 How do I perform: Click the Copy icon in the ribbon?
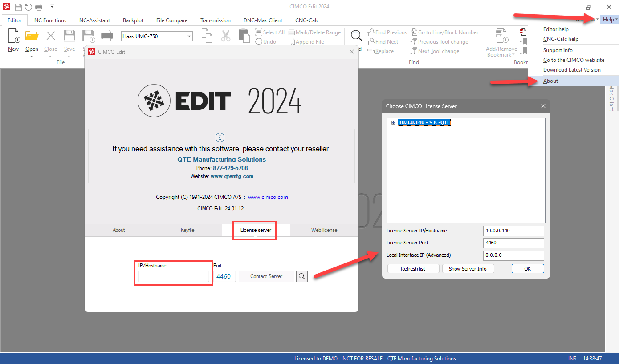(x=207, y=36)
